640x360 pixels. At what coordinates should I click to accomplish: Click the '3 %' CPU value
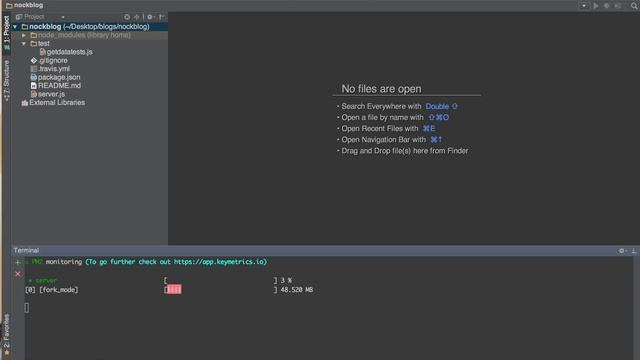click(286, 280)
